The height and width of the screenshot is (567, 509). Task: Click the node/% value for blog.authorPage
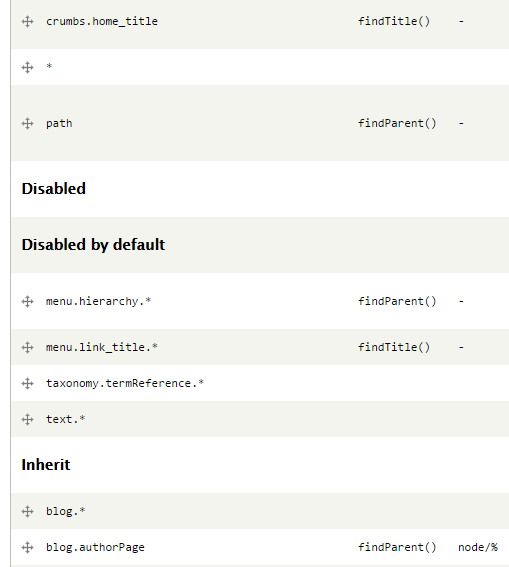coord(478,547)
